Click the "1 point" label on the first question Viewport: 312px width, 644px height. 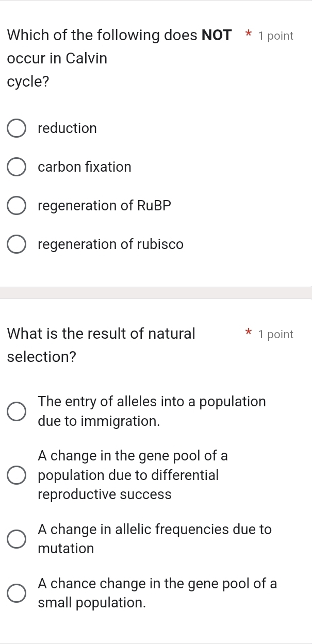coord(275,36)
